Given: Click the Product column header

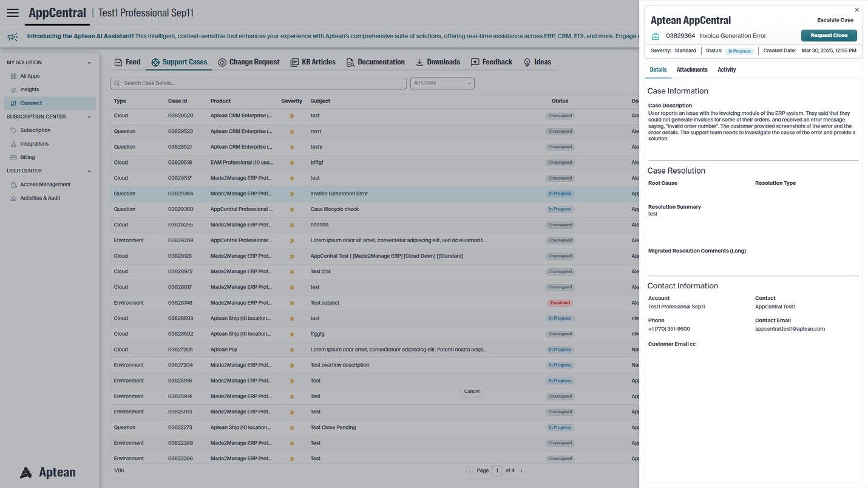Looking at the screenshot, I should tap(220, 101).
